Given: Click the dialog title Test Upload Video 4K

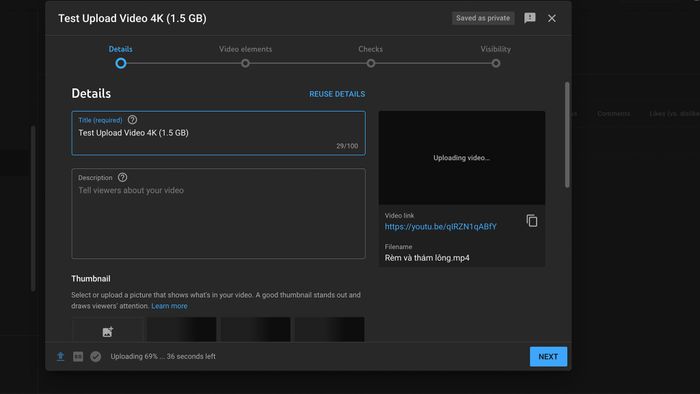Looking at the screenshot, I should point(132,18).
